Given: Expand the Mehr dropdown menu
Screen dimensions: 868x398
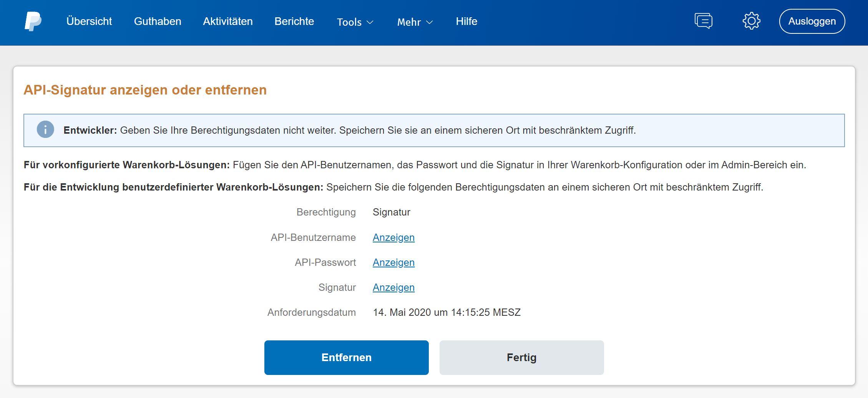Looking at the screenshot, I should pos(415,22).
